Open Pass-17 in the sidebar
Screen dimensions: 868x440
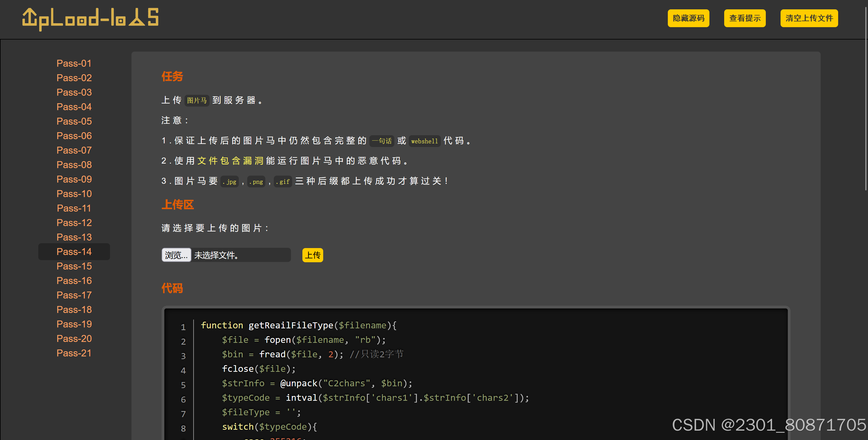[74, 295]
